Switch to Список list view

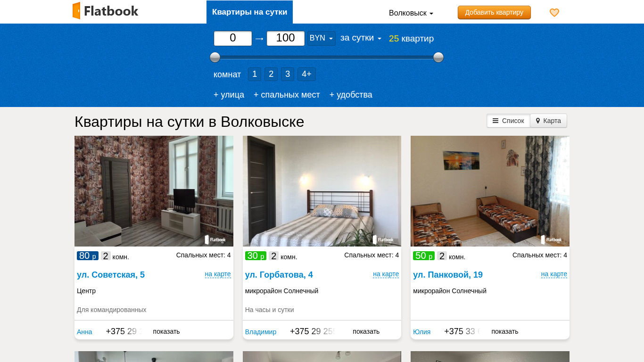[x=508, y=121]
